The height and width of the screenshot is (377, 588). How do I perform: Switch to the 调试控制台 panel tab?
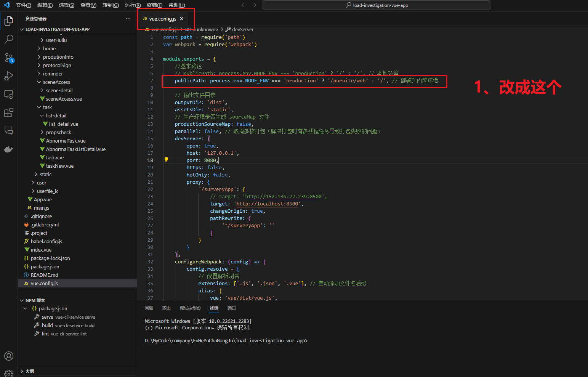coord(190,308)
